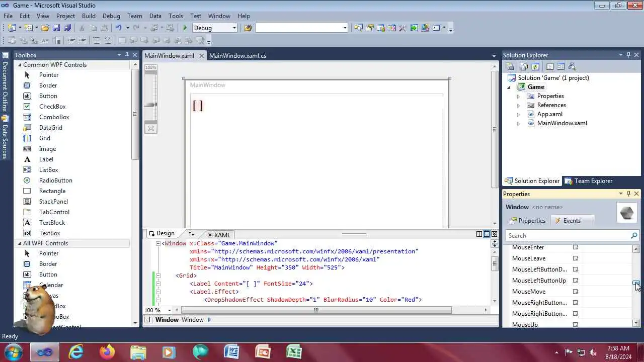
Task: Click the collapse pane icon above XAML editor
Action: click(494, 234)
